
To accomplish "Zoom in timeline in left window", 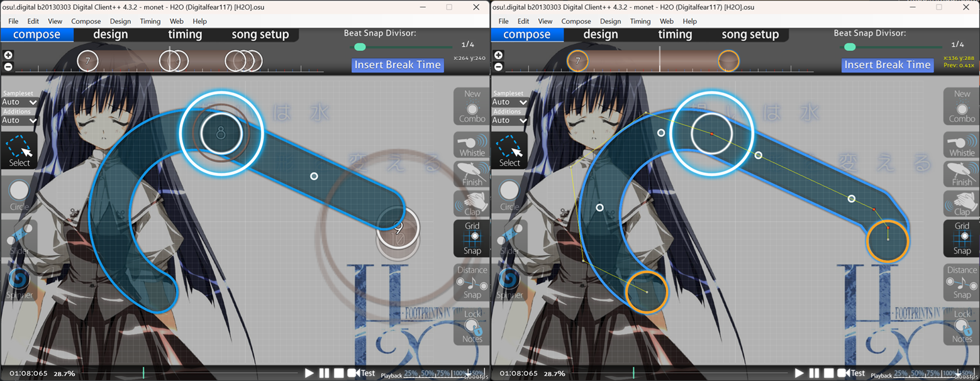I will 8,55.
